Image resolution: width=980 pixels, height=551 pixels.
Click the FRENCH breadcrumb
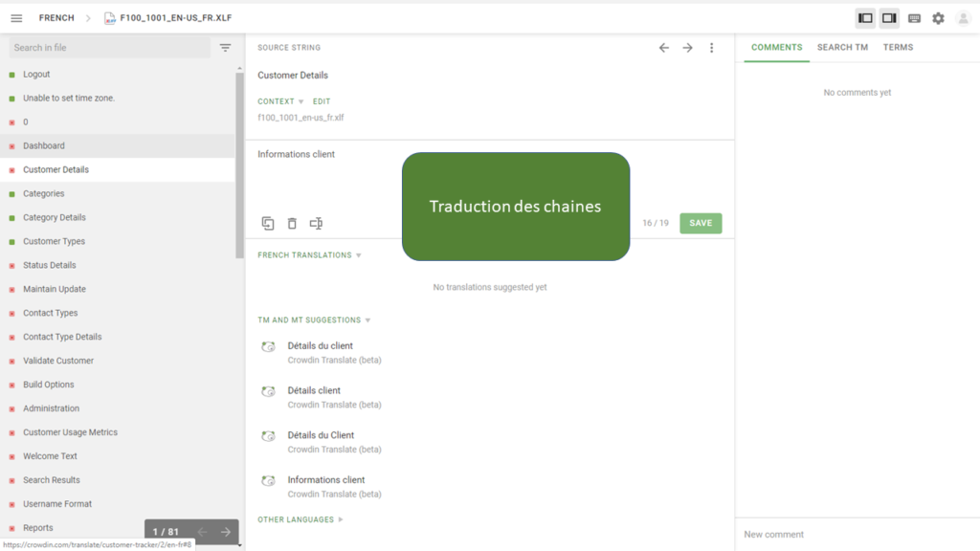point(56,18)
